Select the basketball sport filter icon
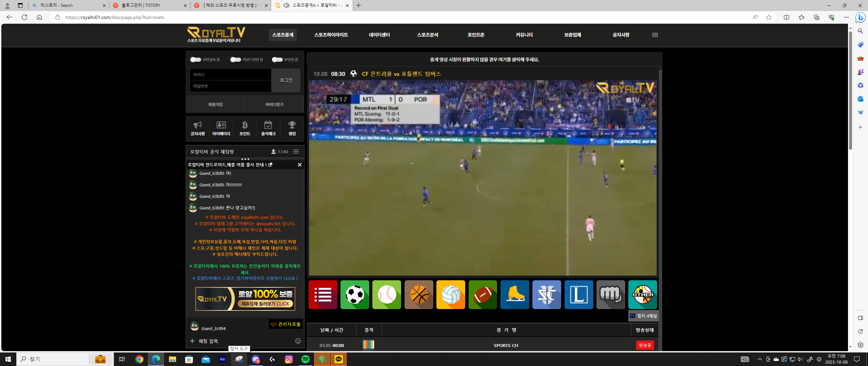This screenshot has width=868, height=366. 419,294
